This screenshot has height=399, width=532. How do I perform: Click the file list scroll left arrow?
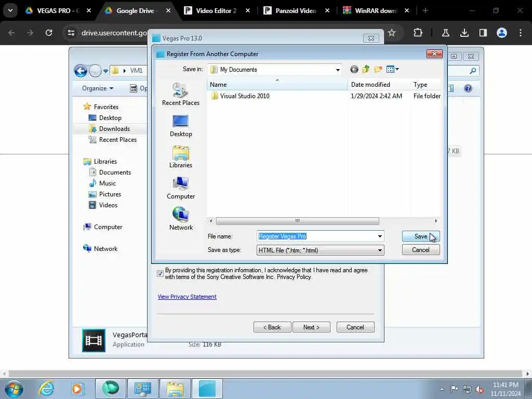coord(211,221)
